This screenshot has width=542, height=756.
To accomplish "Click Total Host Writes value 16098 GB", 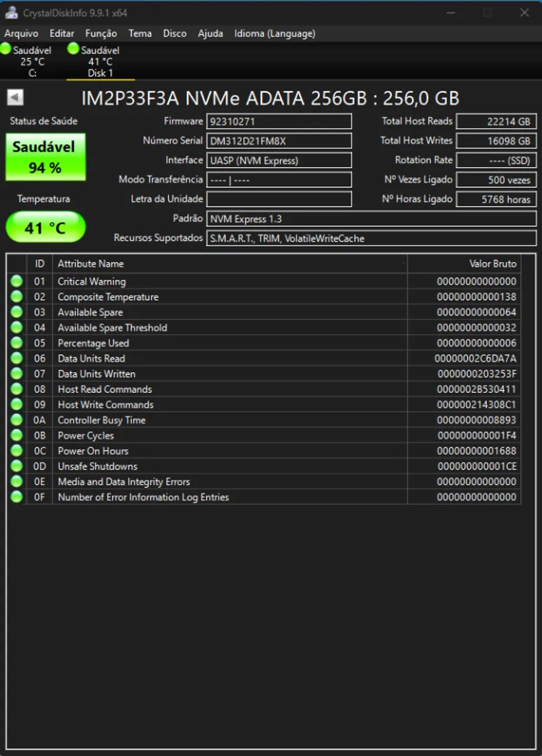I will pyautogui.click(x=496, y=141).
